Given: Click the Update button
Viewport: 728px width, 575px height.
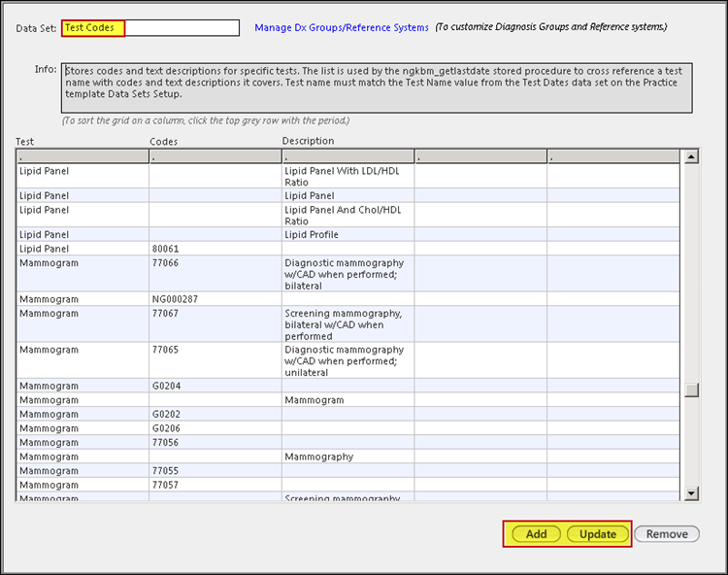Looking at the screenshot, I should coord(598,534).
